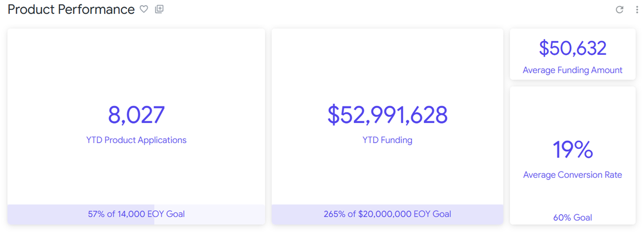Click the 60% Goal text

click(x=572, y=218)
